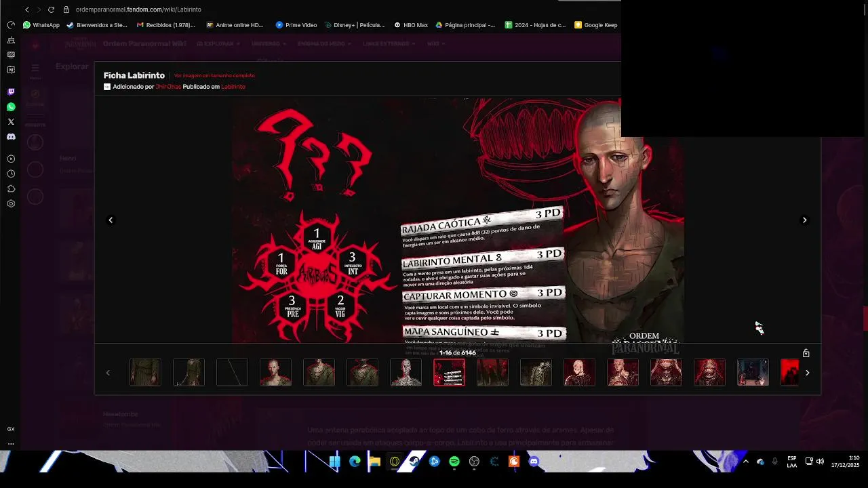Open the Steam bookmark

[96, 25]
